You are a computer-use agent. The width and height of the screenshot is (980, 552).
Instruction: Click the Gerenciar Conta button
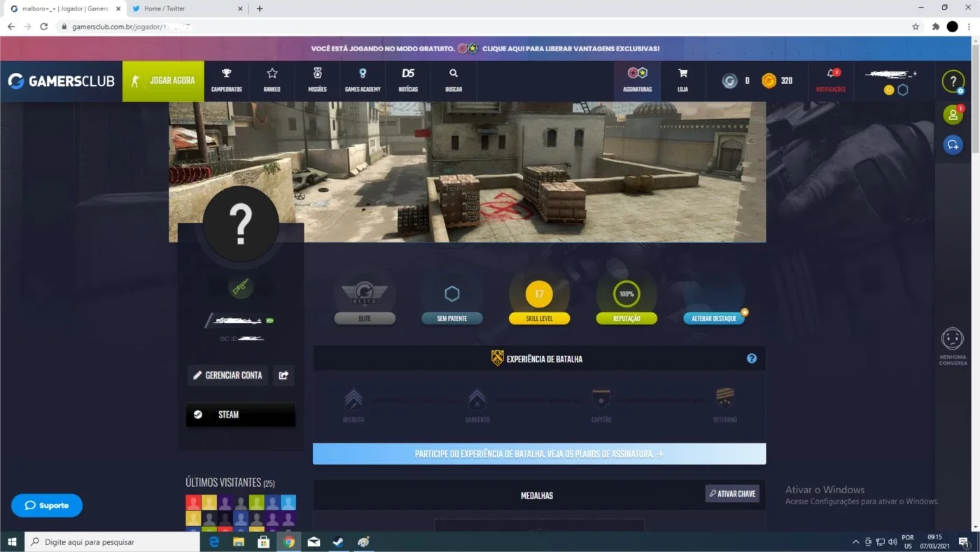tap(227, 375)
